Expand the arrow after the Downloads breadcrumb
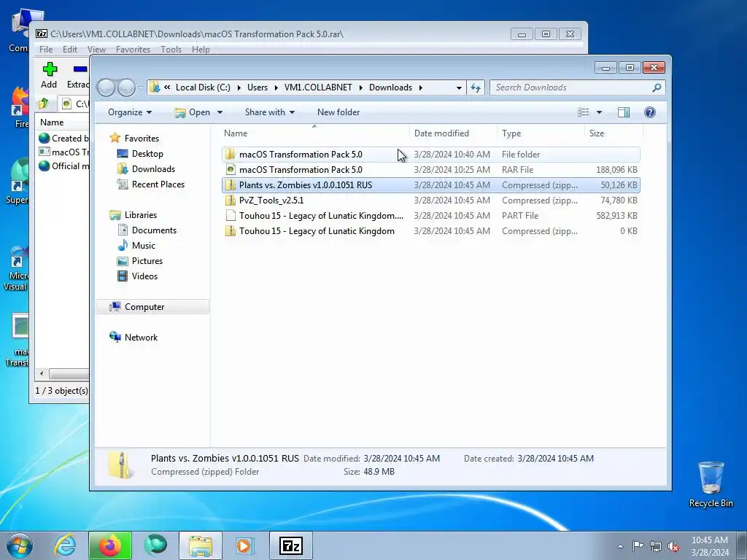The image size is (747, 560). [x=421, y=87]
